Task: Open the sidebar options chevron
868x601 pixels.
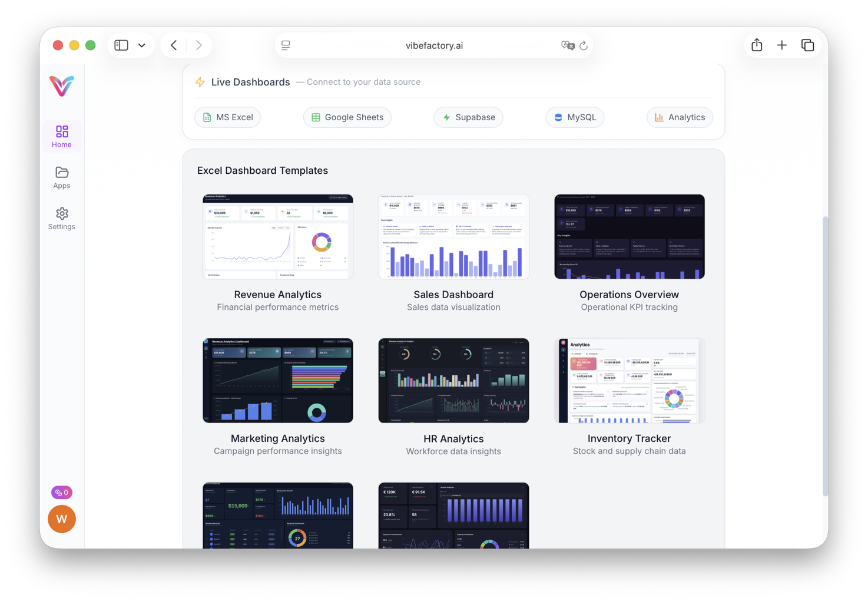Action: [141, 45]
